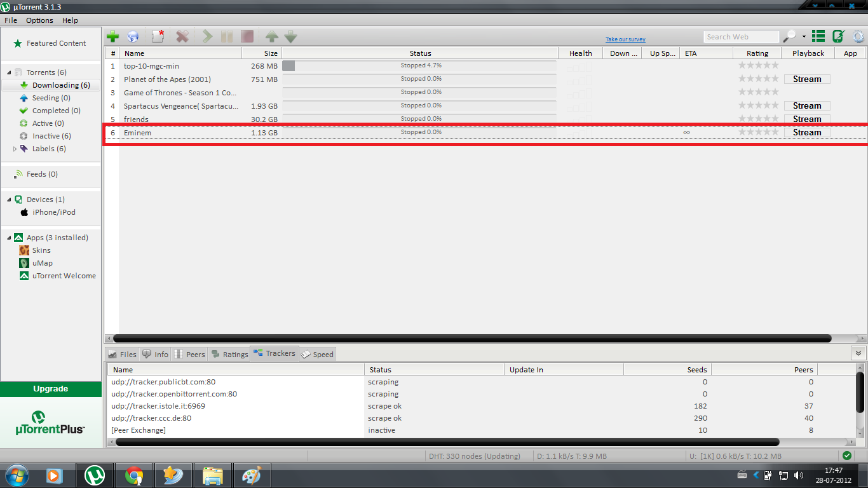Collapse the detail pane with the chevron button
Image resolution: width=868 pixels, height=488 pixels.
(858, 353)
